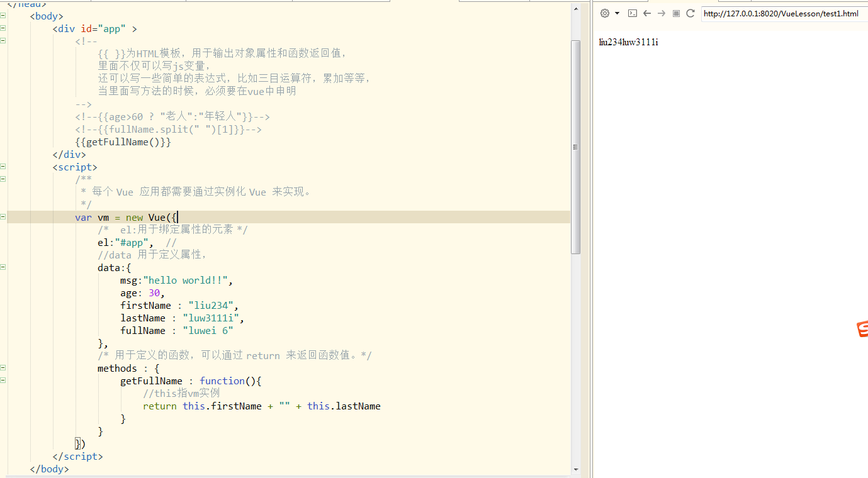Click the editor scrollbar up arrow

(575, 8)
